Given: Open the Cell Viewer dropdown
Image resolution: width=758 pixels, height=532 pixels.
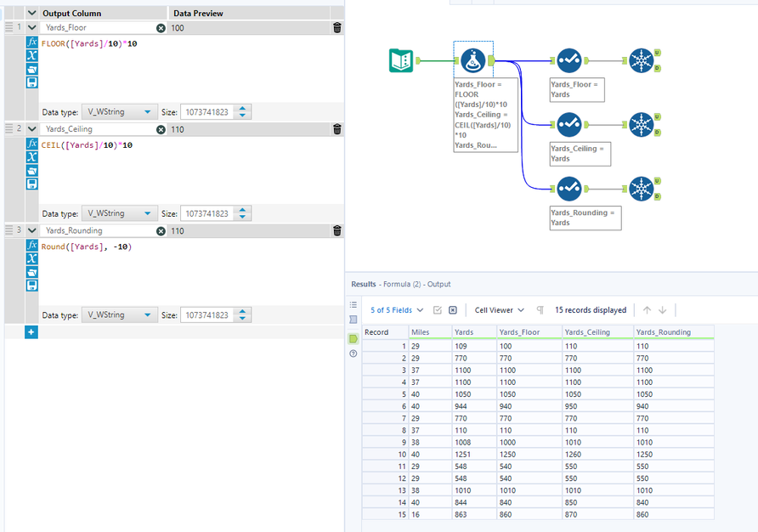Looking at the screenshot, I should pos(500,310).
